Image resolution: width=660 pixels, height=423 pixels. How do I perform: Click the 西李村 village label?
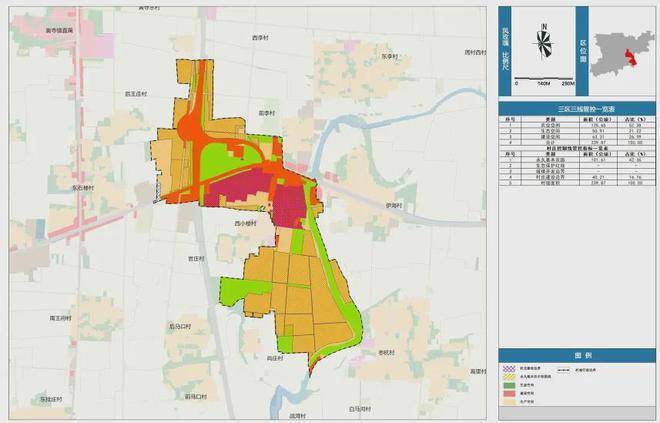[260, 38]
